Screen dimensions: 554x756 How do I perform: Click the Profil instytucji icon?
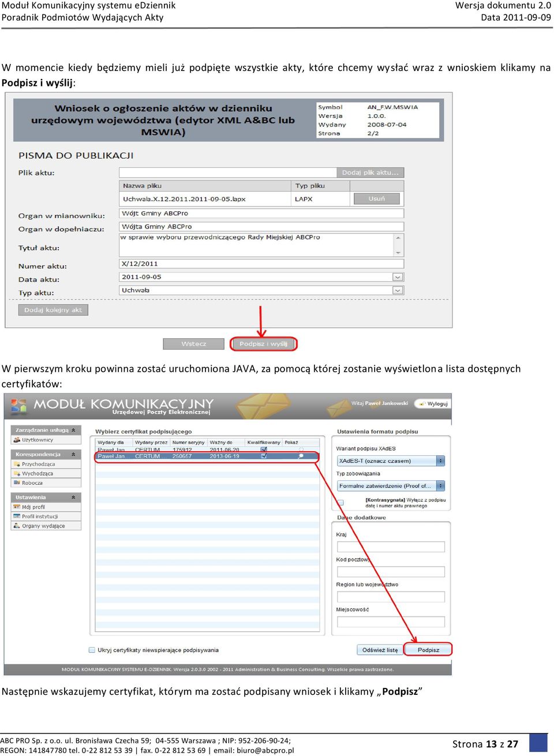pos(17,516)
